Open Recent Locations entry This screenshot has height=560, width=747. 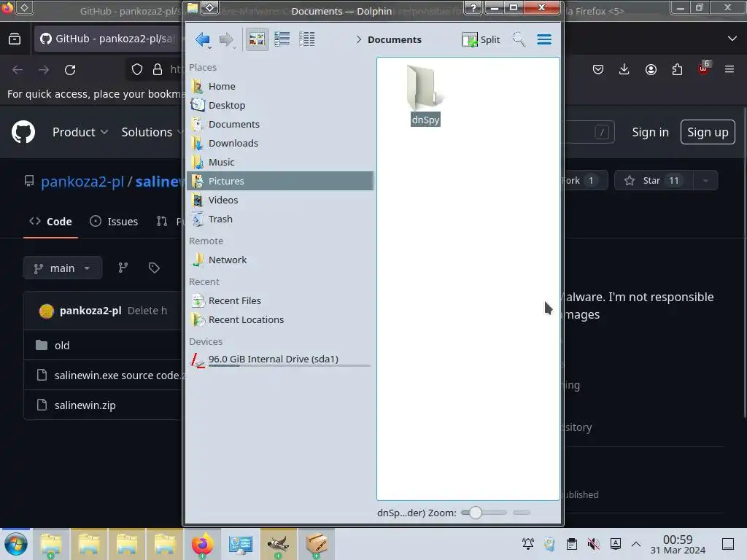pyautogui.click(x=281, y=320)
